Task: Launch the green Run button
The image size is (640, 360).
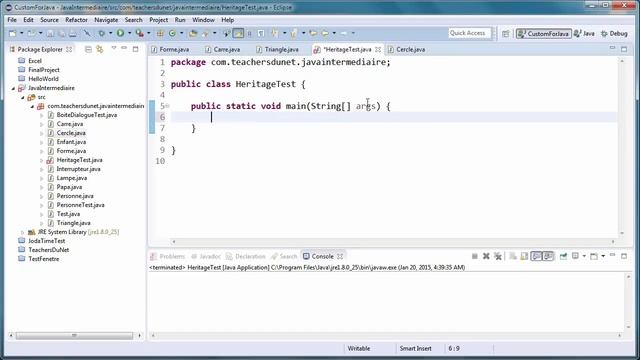Action: (x=120, y=33)
